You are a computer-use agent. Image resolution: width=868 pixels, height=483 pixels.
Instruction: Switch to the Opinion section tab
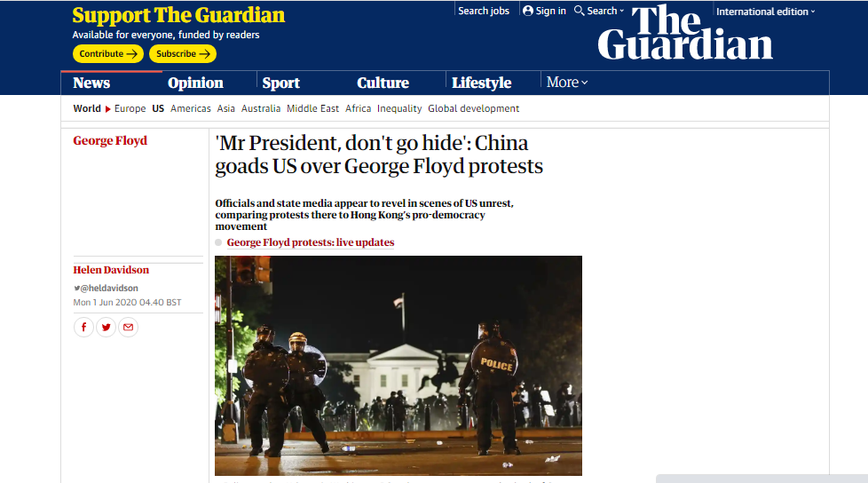pyautogui.click(x=195, y=83)
